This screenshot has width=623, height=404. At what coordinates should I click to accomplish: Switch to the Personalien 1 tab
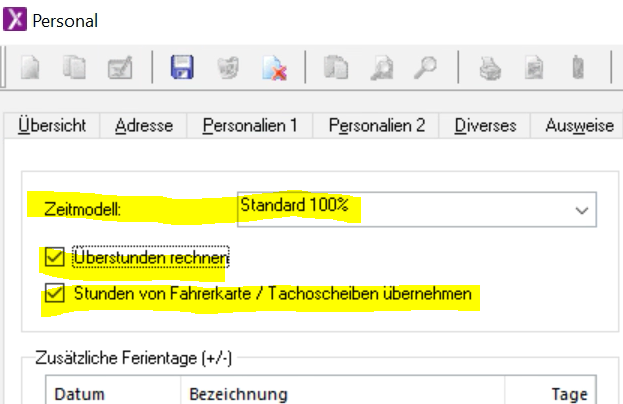tap(250, 126)
